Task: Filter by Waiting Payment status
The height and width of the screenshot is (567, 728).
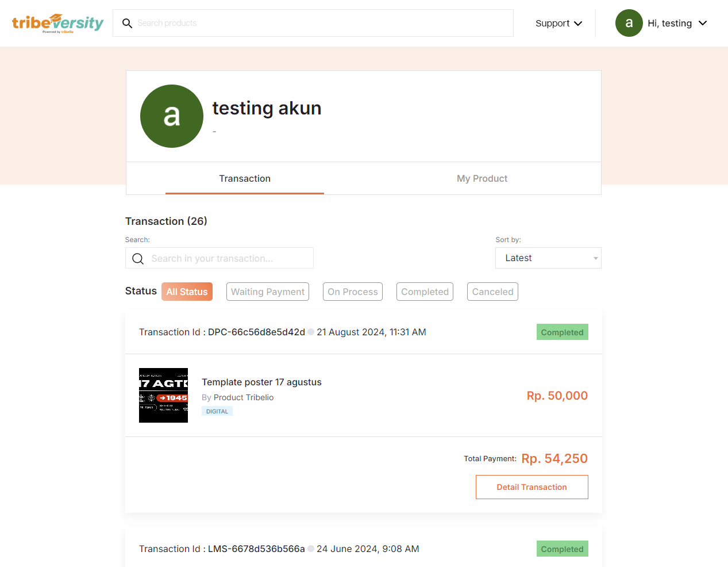Action: 267,292
